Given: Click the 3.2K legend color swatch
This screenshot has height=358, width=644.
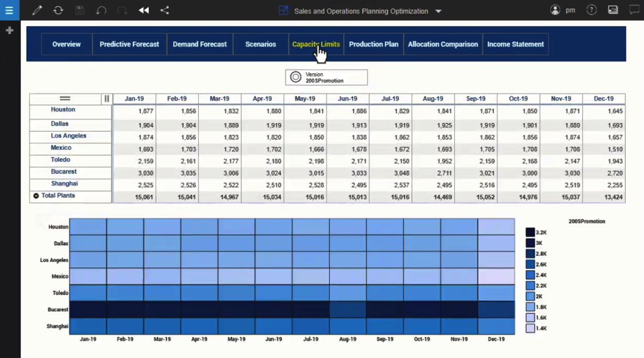Looking at the screenshot, I should coord(530,233).
